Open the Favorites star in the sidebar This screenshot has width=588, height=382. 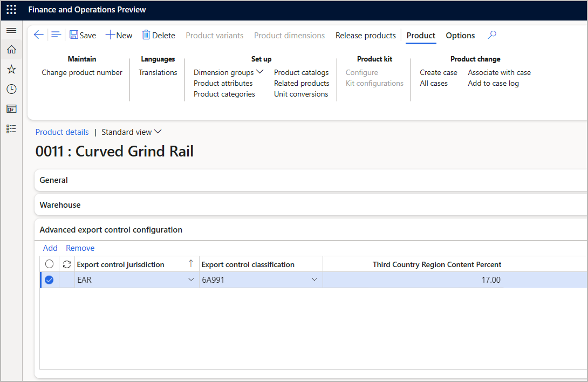pos(11,69)
